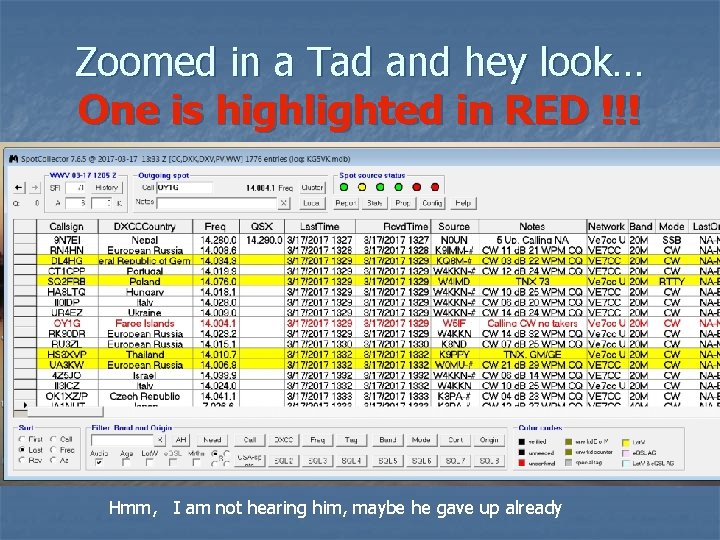Sort by the RcvdTime column header
The width and height of the screenshot is (720, 540).
[x=394, y=226]
